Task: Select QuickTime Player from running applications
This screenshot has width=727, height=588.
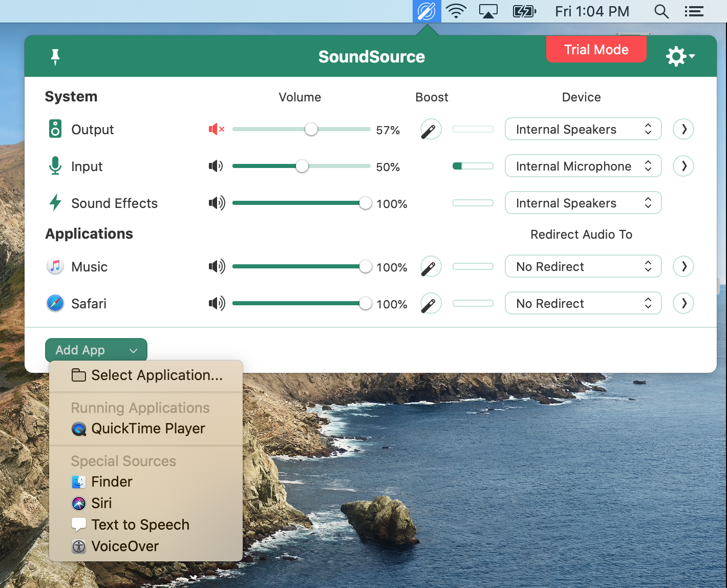Action: (x=146, y=429)
